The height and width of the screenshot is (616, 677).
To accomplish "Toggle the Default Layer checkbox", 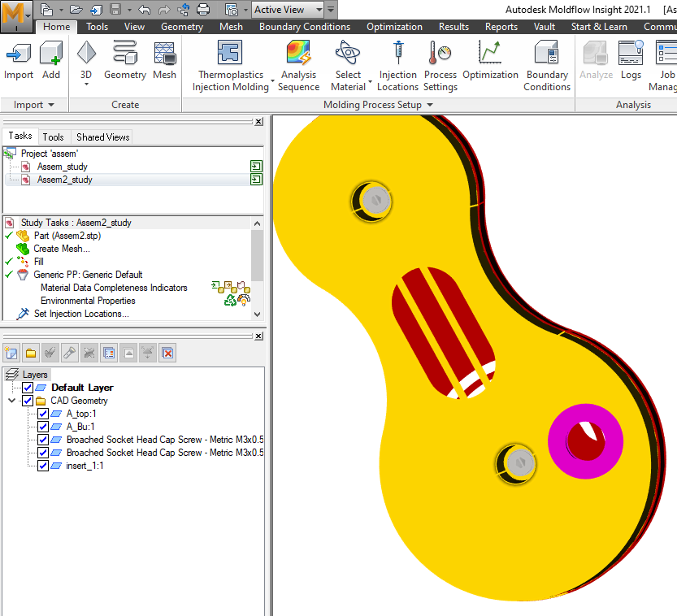I will point(28,387).
